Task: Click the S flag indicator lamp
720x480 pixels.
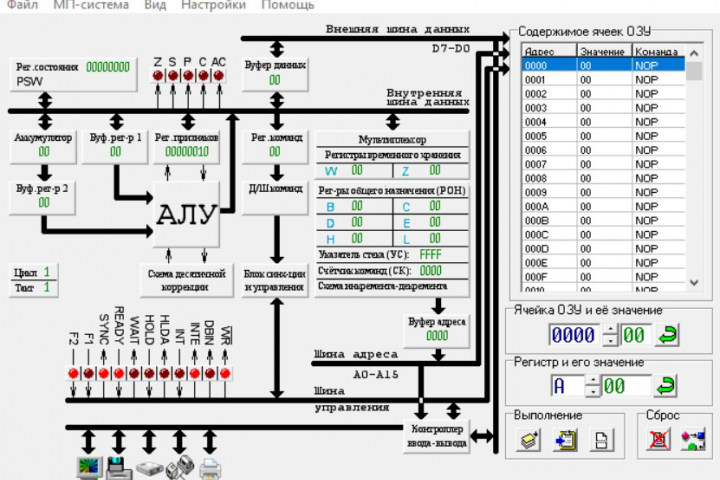Action: [x=173, y=75]
